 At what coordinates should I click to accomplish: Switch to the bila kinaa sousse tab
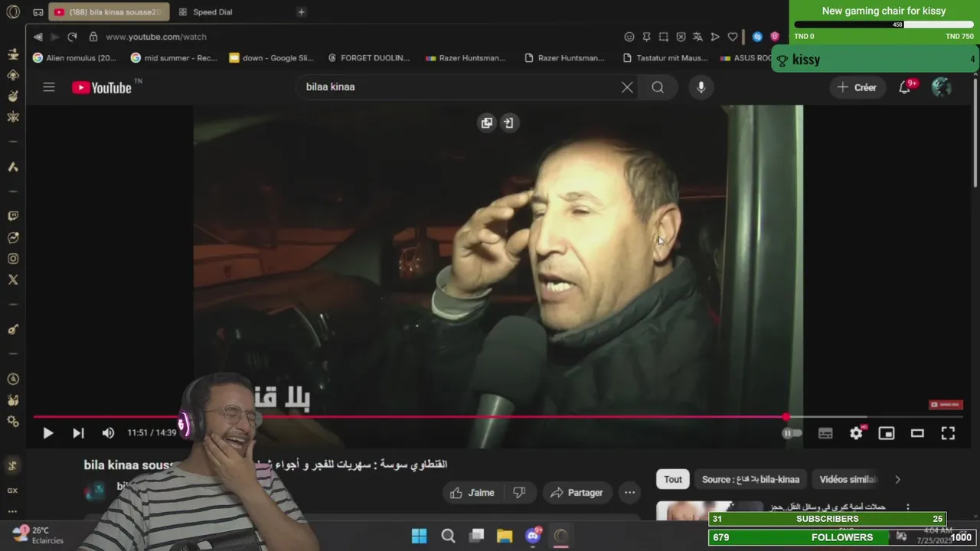pyautogui.click(x=109, y=12)
